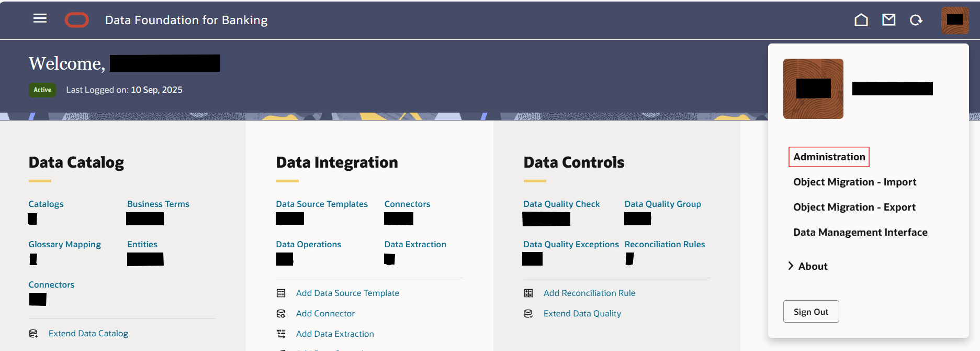Click the large profile picture in panel
Screen dimensions: 980x351
pyautogui.click(x=813, y=89)
